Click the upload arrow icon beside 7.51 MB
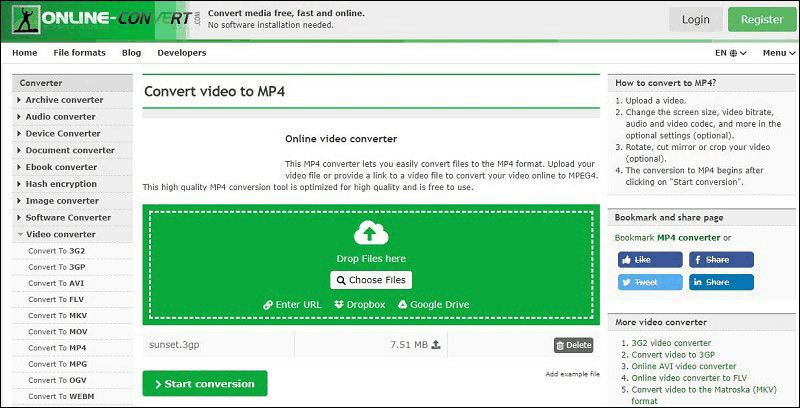The width and height of the screenshot is (800, 408). click(436, 345)
